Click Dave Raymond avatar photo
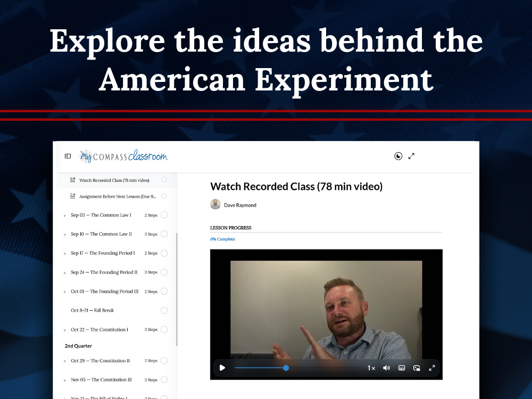The width and height of the screenshot is (532, 399). click(x=215, y=204)
